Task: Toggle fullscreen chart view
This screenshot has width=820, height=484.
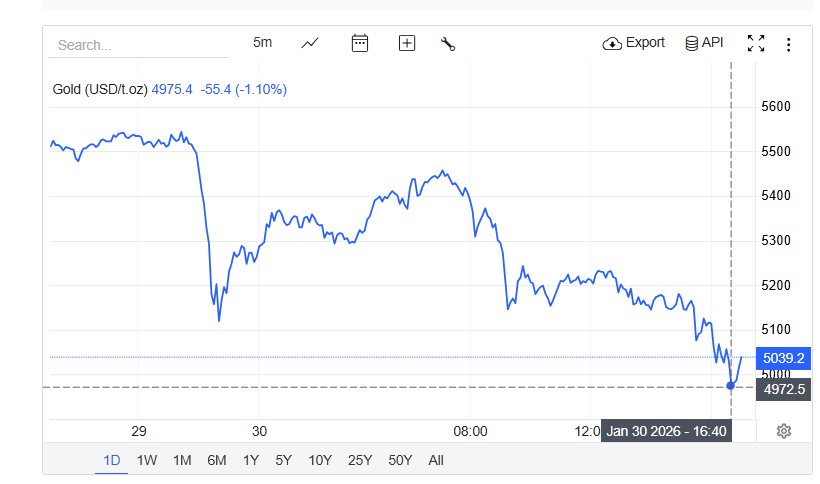Action: pyautogui.click(x=756, y=43)
